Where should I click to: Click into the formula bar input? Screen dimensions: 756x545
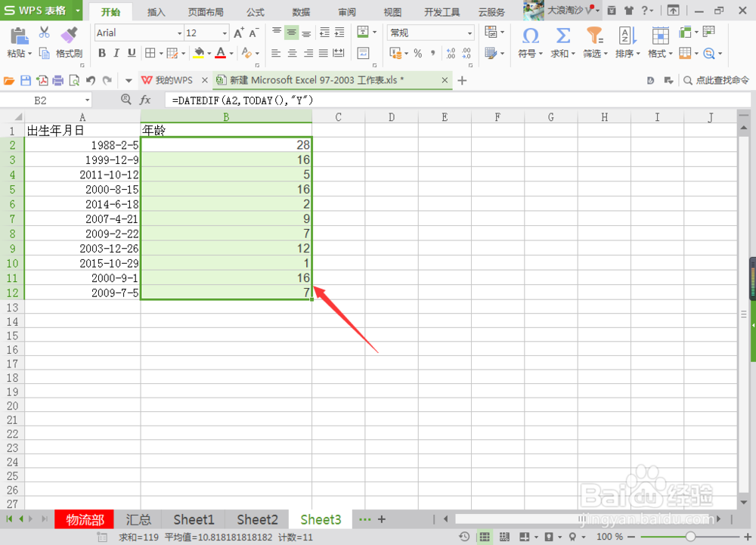pyautogui.click(x=458, y=101)
